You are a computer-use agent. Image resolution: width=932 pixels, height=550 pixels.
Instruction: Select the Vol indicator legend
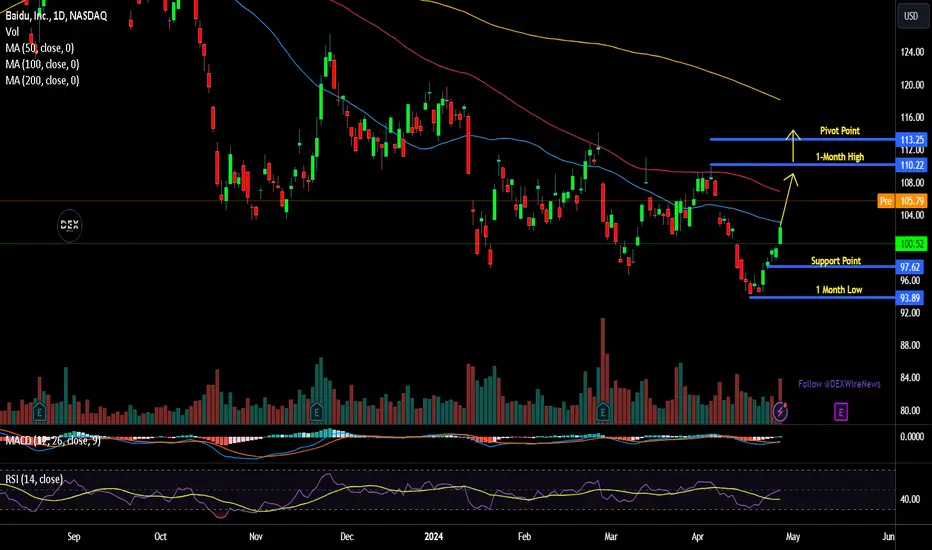coord(12,32)
